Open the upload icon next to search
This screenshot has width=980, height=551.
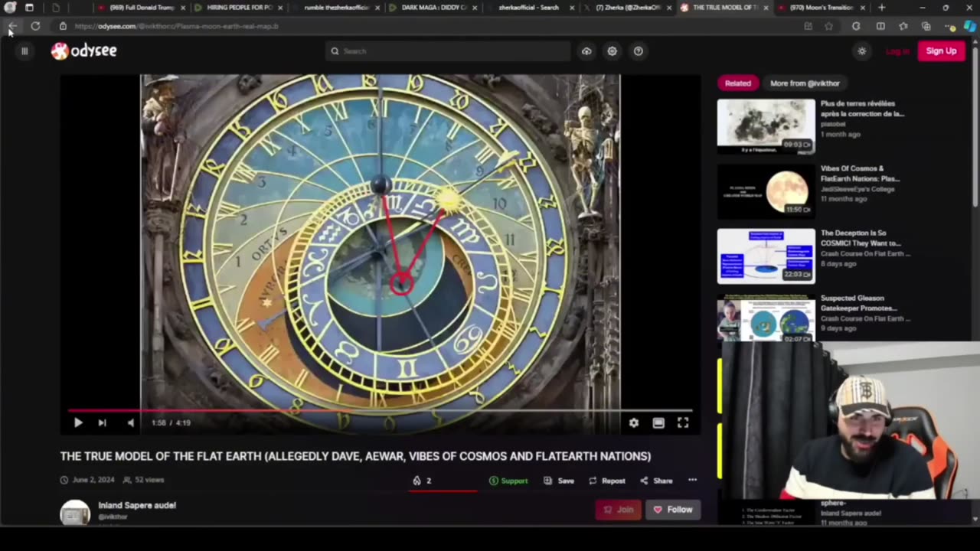click(x=586, y=51)
